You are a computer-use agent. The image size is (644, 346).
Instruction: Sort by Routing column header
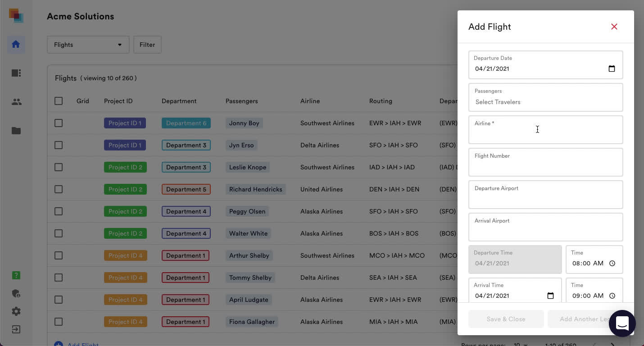(381, 101)
